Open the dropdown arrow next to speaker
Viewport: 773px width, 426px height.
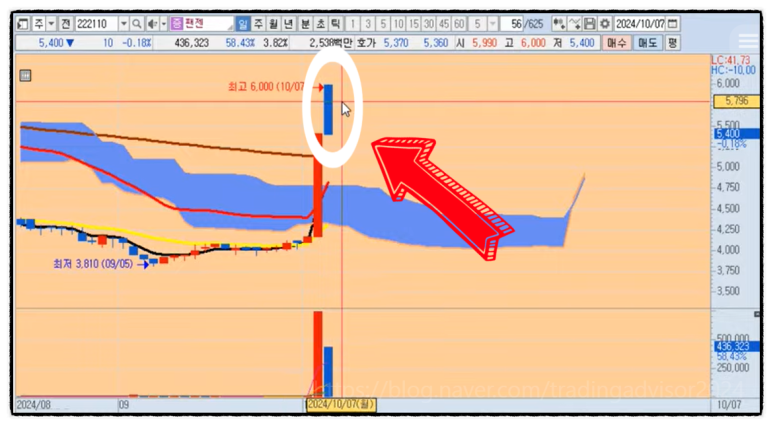pyautogui.click(x=164, y=24)
